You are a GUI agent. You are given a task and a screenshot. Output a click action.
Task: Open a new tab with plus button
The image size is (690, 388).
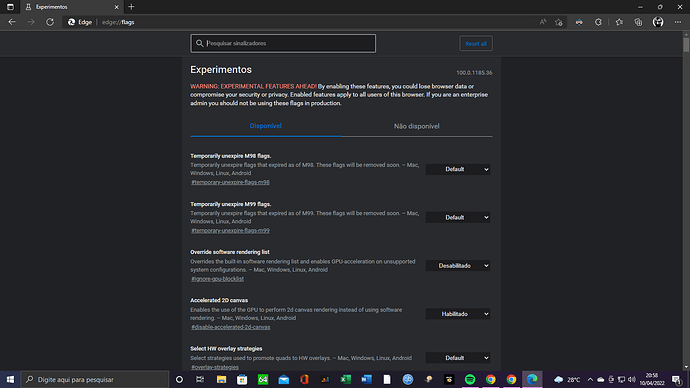pos(131,7)
